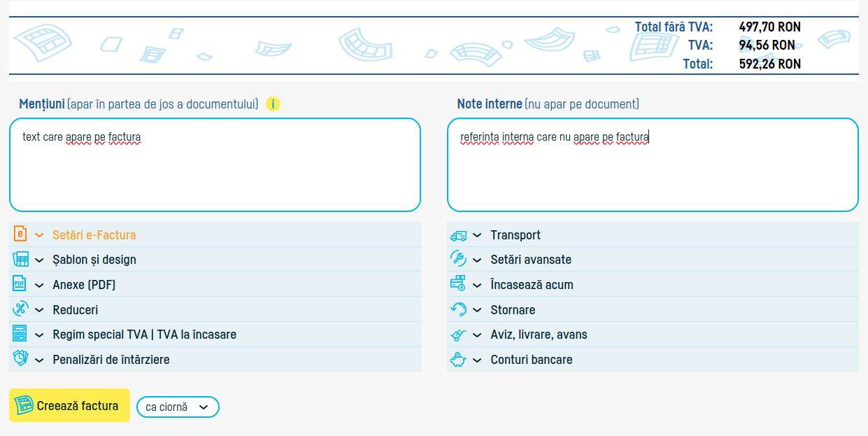Viewport: 868px width, 436px height.
Task: Open the 'ca ciornă' dropdown
Action: 178,407
